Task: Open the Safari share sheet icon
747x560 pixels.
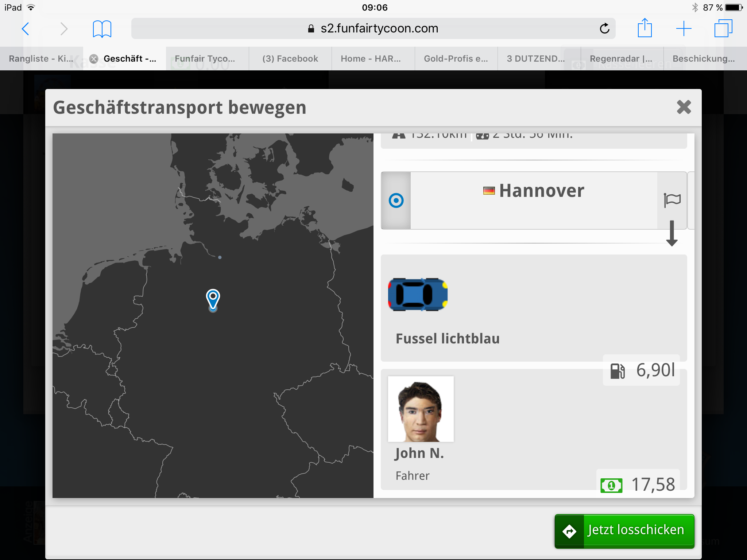Action: point(645,28)
